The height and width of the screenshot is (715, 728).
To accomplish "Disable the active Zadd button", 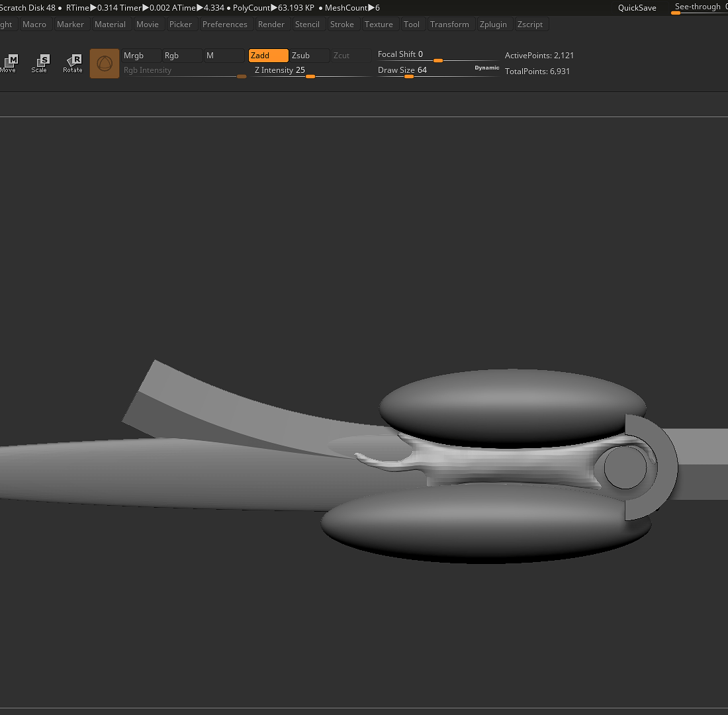I will tap(268, 56).
